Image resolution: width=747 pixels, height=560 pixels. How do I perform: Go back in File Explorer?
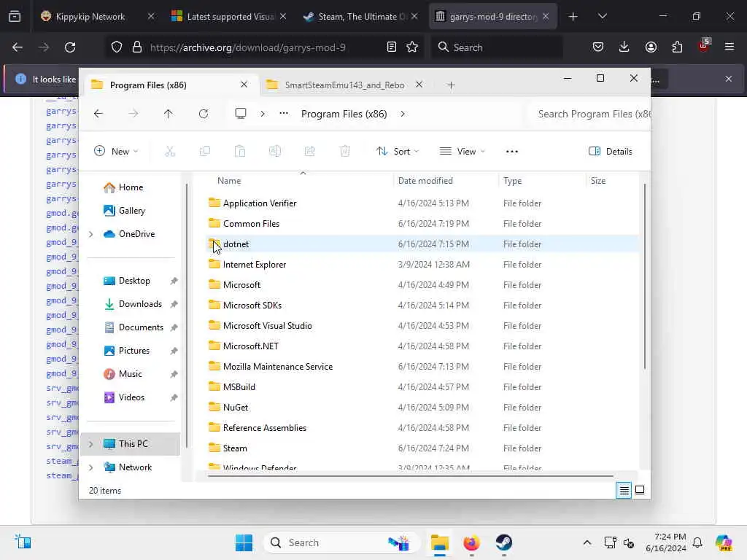[x=98, y=114]
